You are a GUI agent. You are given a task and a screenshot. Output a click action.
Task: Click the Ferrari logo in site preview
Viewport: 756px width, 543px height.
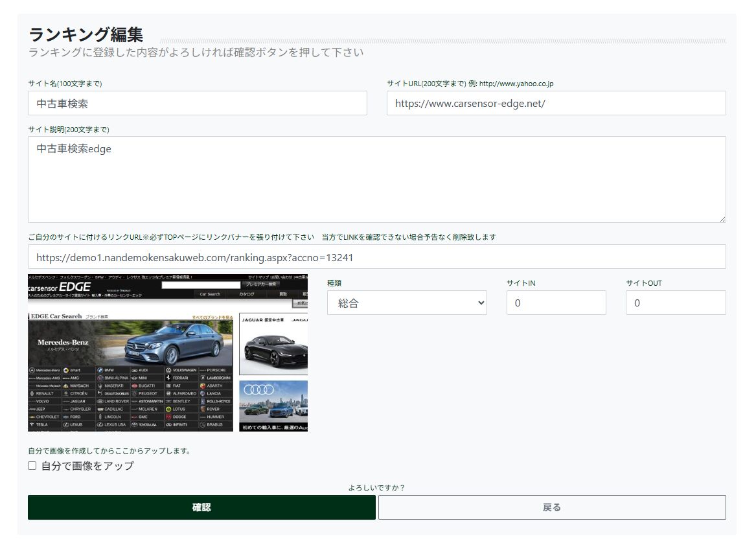point(168,378)
